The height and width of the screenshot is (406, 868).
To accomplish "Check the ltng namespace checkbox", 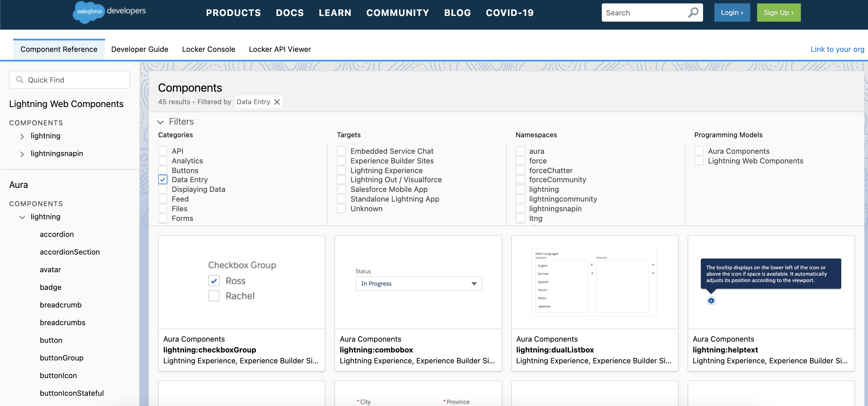I will point(520,218).
